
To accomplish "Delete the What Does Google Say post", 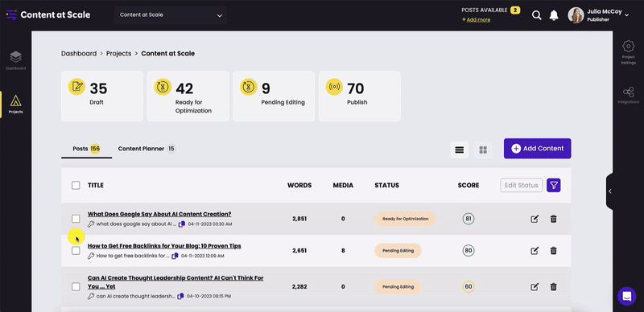I will 554,219.
